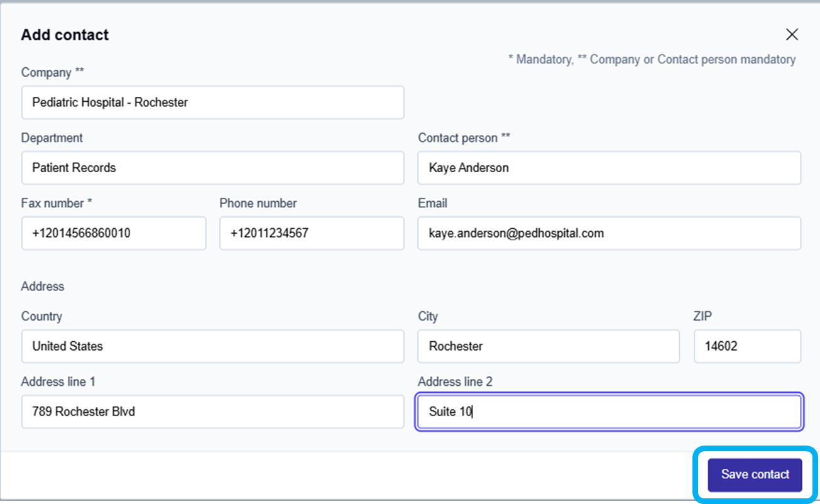Screen dimensions: 820x504
Task: Focus the ZIP code field
Action: click(x=746, y=346)
